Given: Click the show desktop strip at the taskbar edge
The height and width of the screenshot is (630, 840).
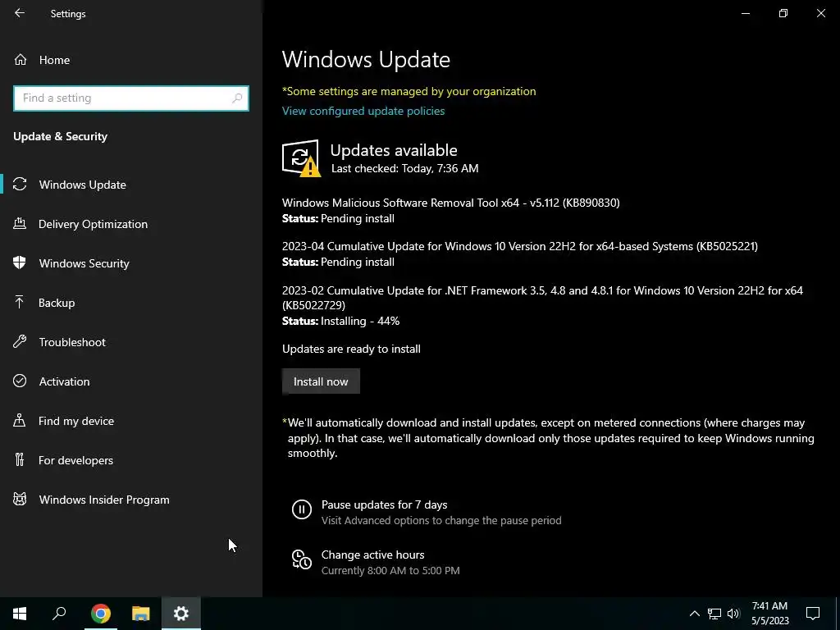Looking at the screenshot, I should tap(838, 614).
